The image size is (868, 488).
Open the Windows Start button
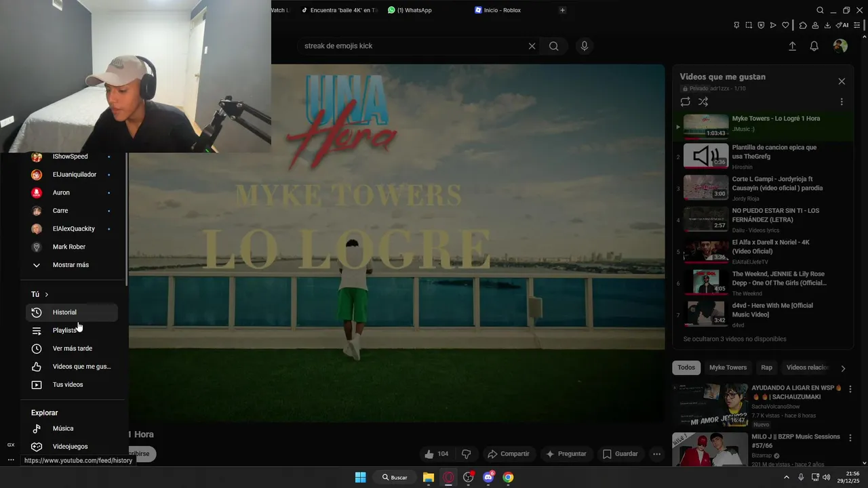coord(361,477)
